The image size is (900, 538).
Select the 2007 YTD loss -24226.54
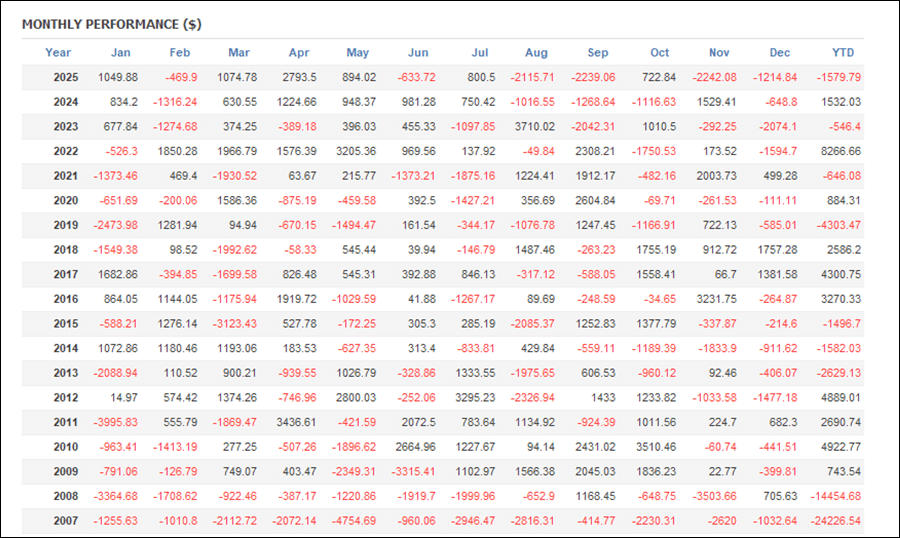pos(836,521)
